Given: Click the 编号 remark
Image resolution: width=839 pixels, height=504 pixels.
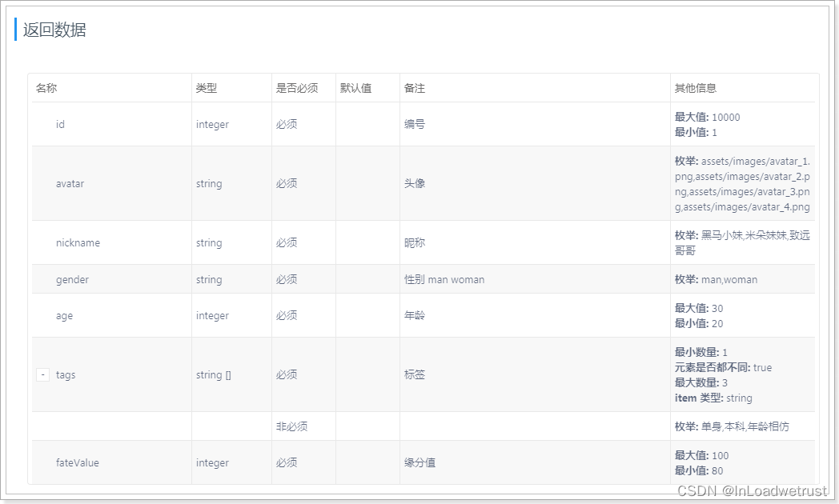Looking at the screenshot, I should click(x=415, y=124).
